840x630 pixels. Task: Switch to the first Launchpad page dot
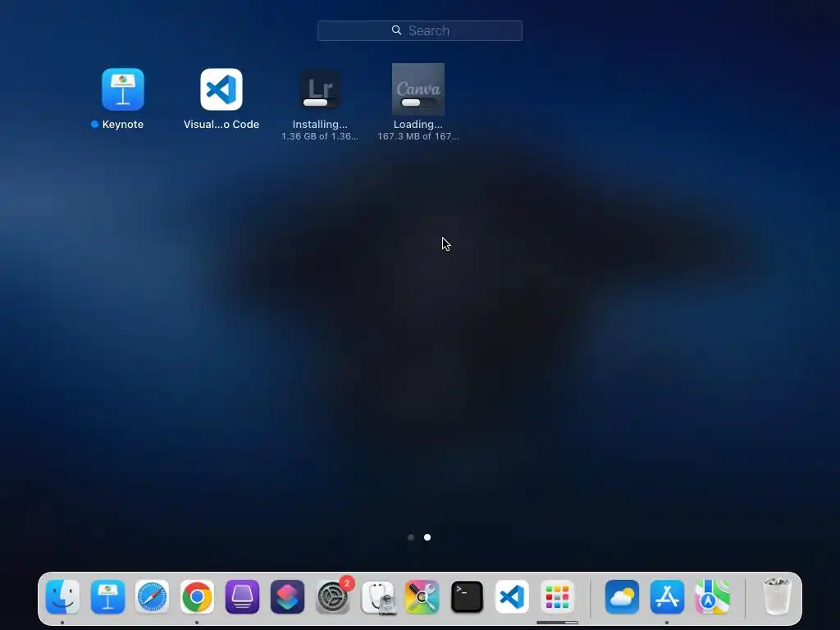(x=411, y=536)
